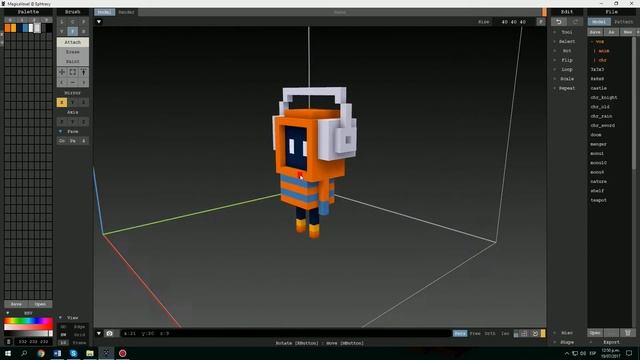
Task: Toggle Axis Z lock under Axis
Action: point(84,122)
